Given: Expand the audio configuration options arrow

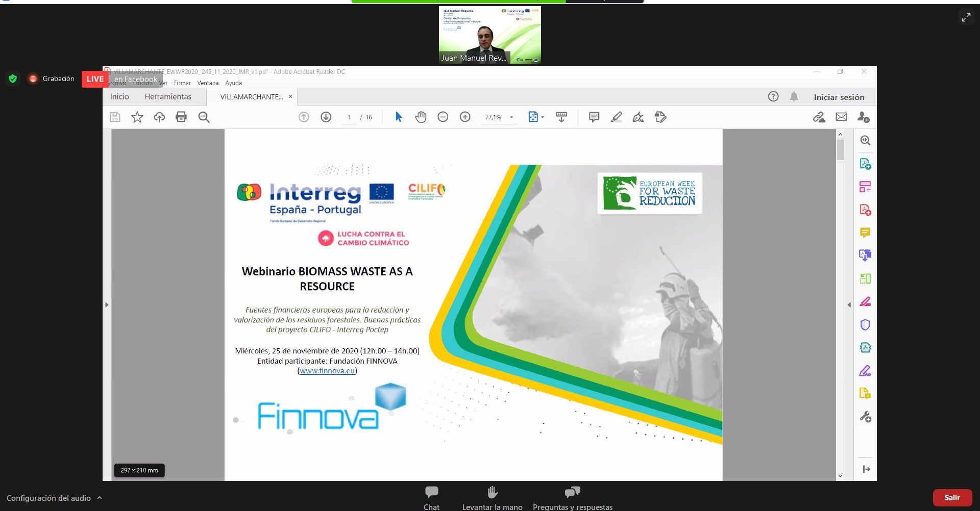Looking at the screenshot, I should 100,498.
